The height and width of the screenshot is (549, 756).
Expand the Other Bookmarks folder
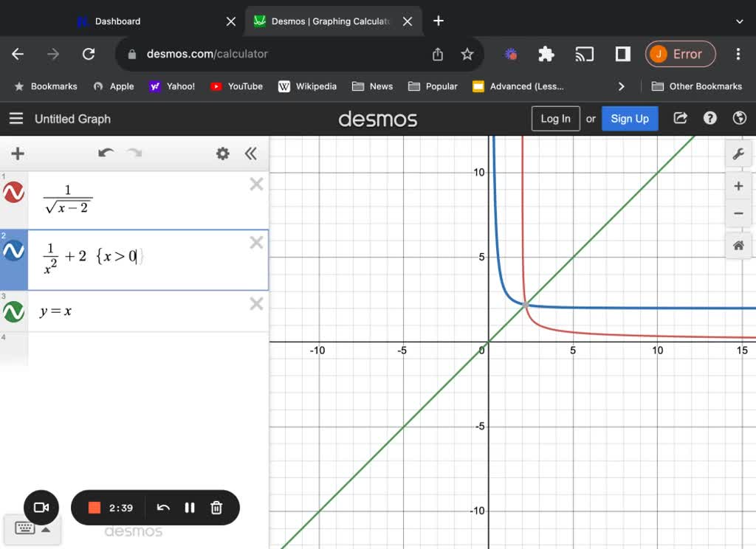[x=695, y=86]
